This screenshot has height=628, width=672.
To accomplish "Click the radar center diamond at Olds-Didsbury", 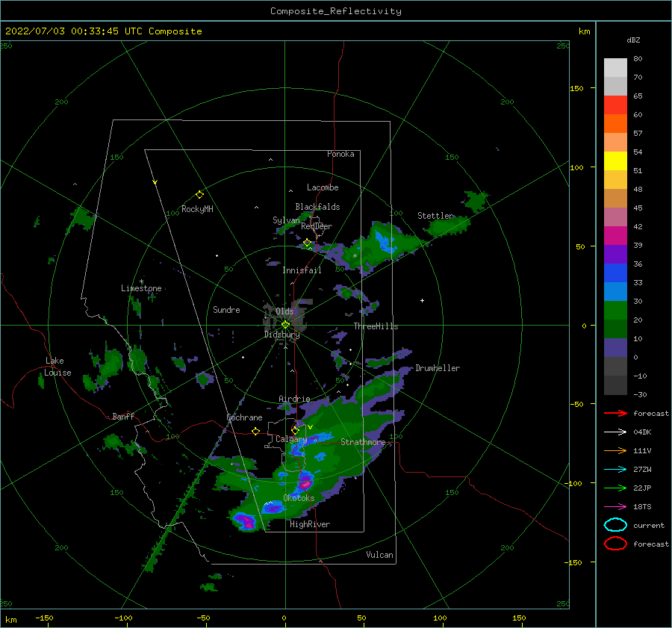I will [x=285, y=325].
